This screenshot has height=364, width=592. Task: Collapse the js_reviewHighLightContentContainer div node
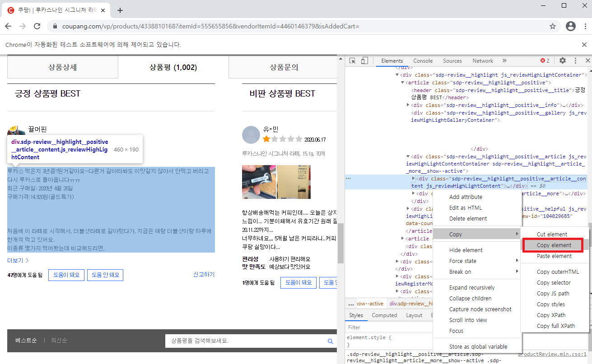click(408, 156)
